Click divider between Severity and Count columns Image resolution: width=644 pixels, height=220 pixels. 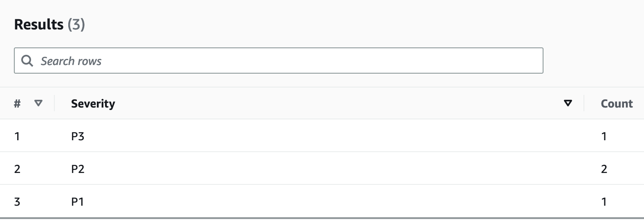click(x=584, y=103)
